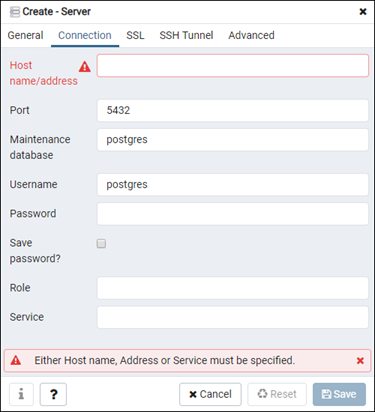Click the Save button
Screen dimensions: 375x412
click(x=339, y=394)
